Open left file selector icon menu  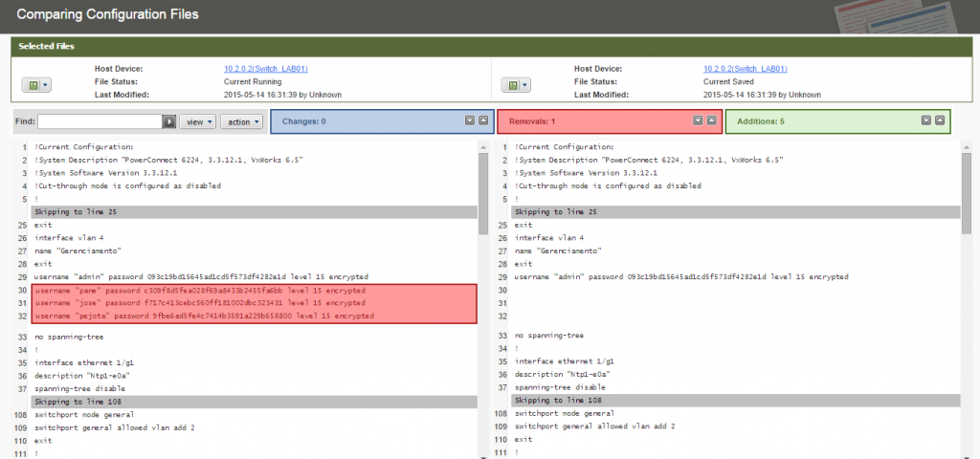[x=36, y=85]
